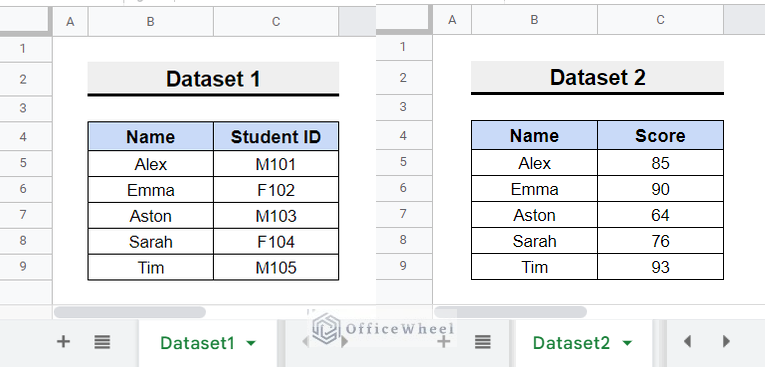
Task: Open the Dataset1 tab dropdown arrow
Action: 251,343
